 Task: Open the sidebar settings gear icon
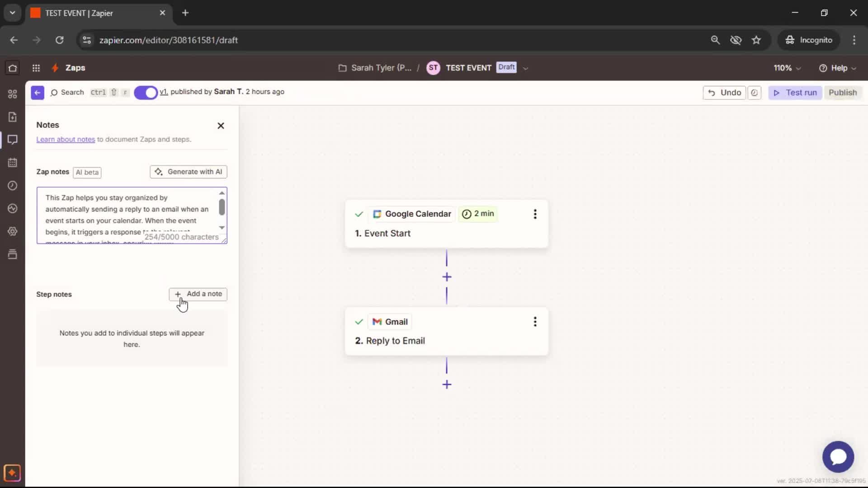coord(13,231)
